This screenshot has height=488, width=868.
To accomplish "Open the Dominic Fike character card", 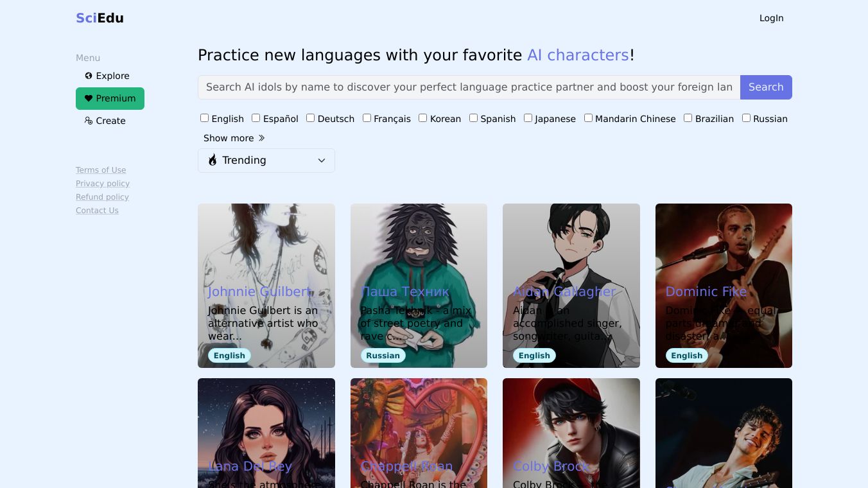I will [x=724, y=286].
